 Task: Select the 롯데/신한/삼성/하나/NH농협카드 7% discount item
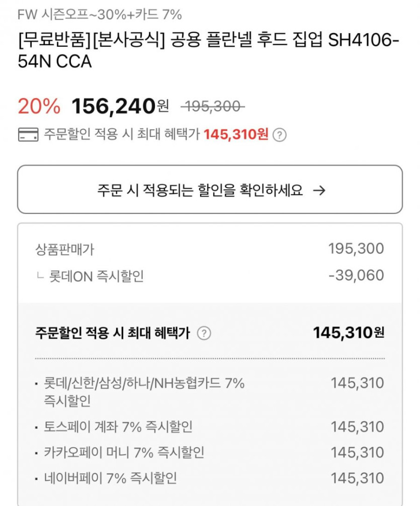[x=140, y=391]
